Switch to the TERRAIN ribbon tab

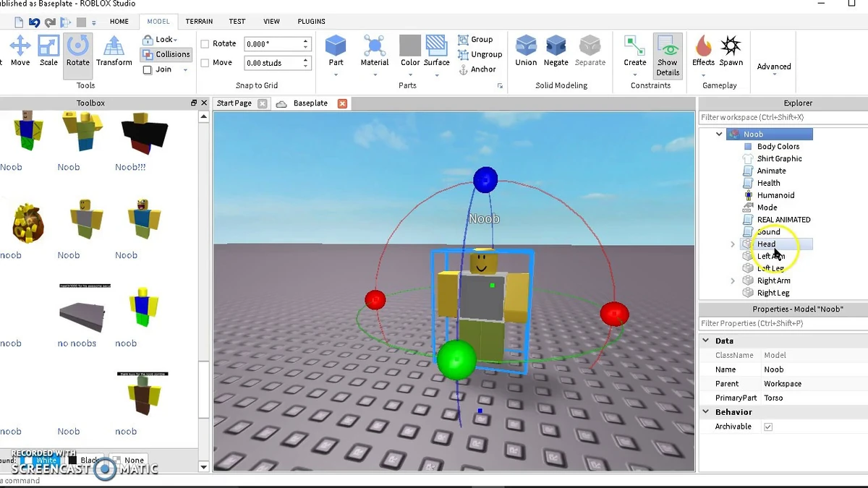[199, 21]
